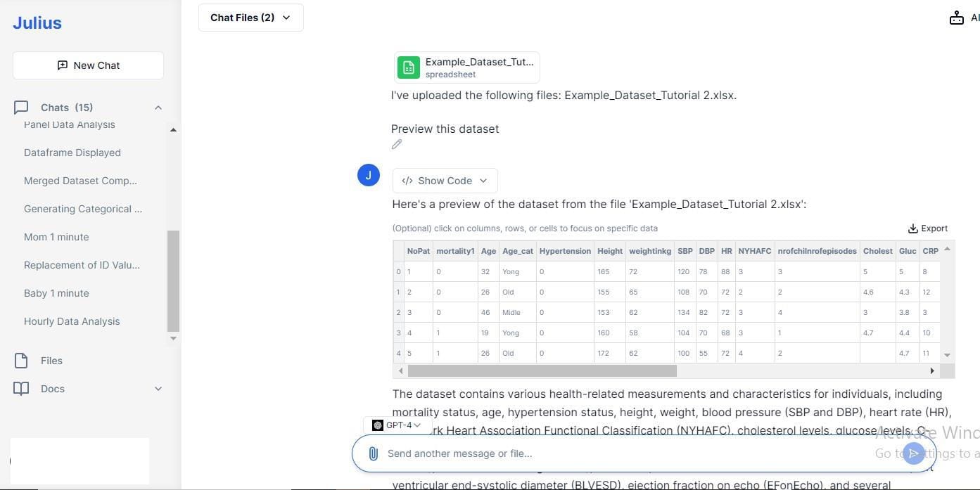Open the Files section icon in sidebar

(21, 361)
